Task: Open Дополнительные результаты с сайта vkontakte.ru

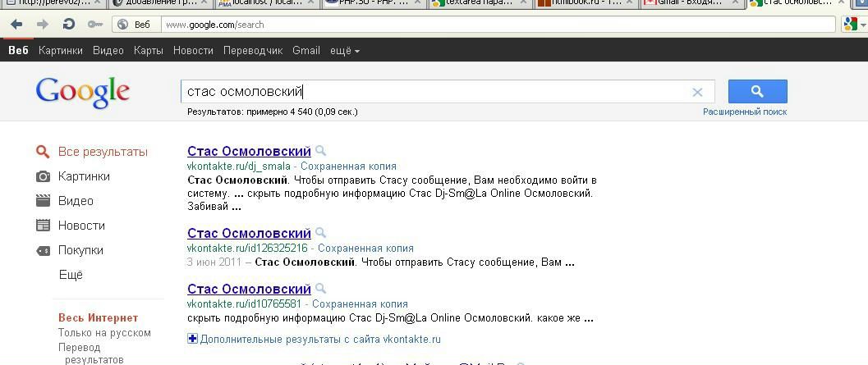Action: (x=320, y=339)
